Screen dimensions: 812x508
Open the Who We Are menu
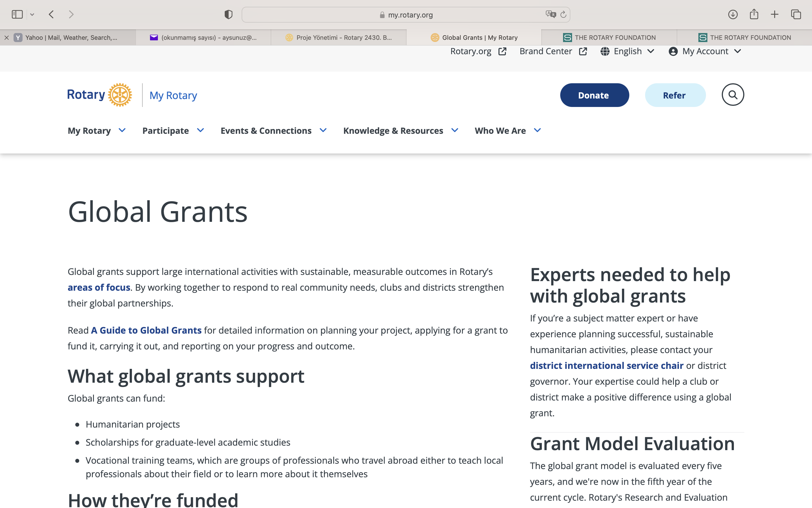click(500, 131)
